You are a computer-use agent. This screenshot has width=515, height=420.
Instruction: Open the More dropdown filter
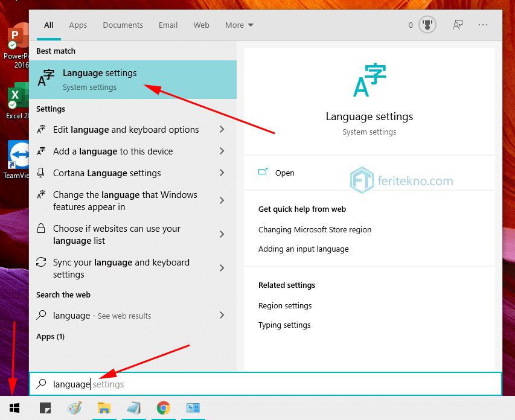tap(239, 25)
